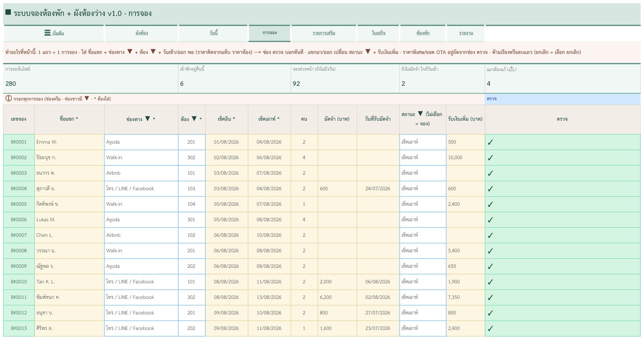Click the total bookings value 280
This screenshot has width=644, height=340.
pos(11,84)
